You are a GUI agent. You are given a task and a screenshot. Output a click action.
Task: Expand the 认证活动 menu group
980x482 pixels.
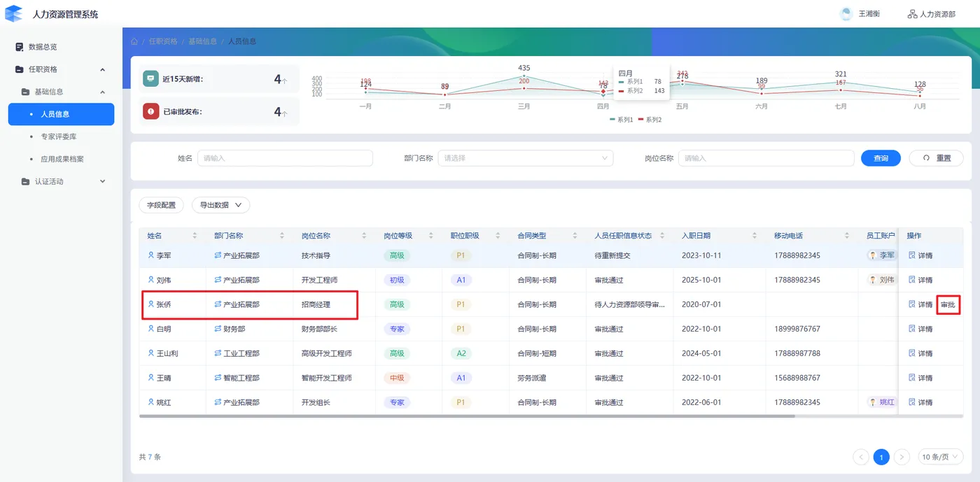103,181
